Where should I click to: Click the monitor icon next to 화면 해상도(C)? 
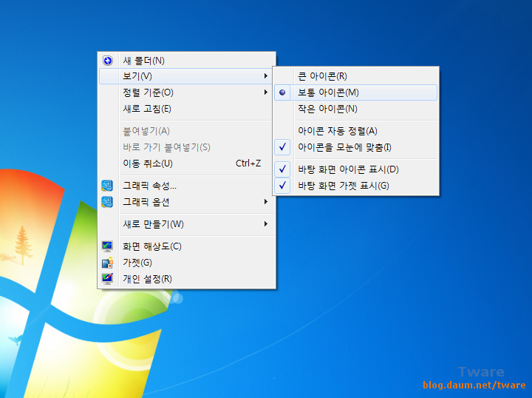[x=107, y=246]
